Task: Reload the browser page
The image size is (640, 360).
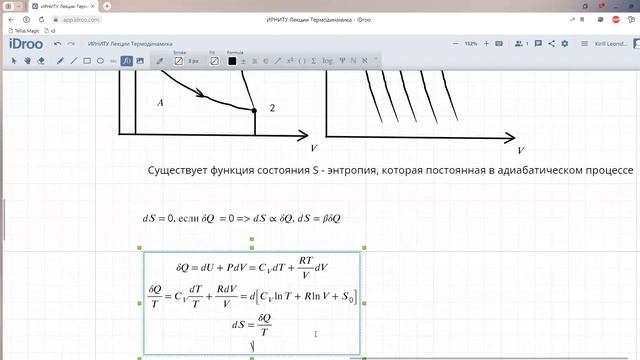Action: [x=41, y=20]
